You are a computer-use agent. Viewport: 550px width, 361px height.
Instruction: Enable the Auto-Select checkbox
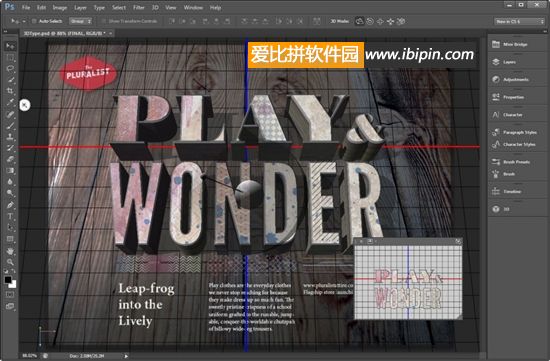point(34,21)
